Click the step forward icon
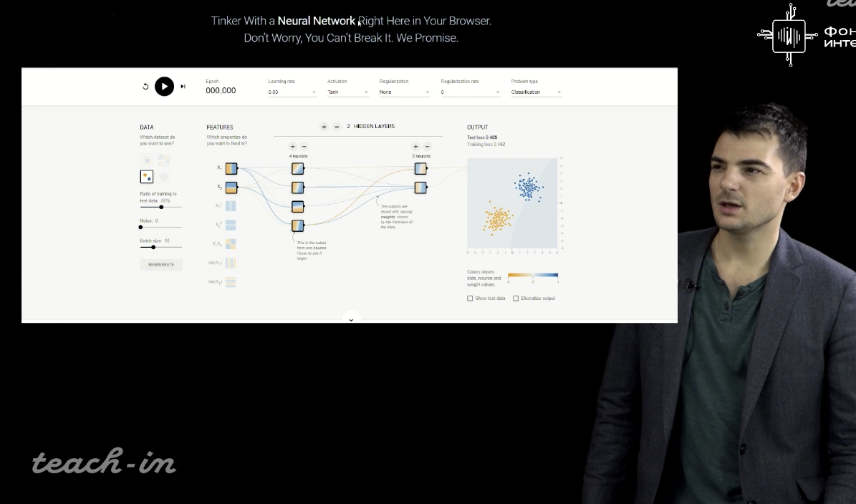 (x=183, y=87)
